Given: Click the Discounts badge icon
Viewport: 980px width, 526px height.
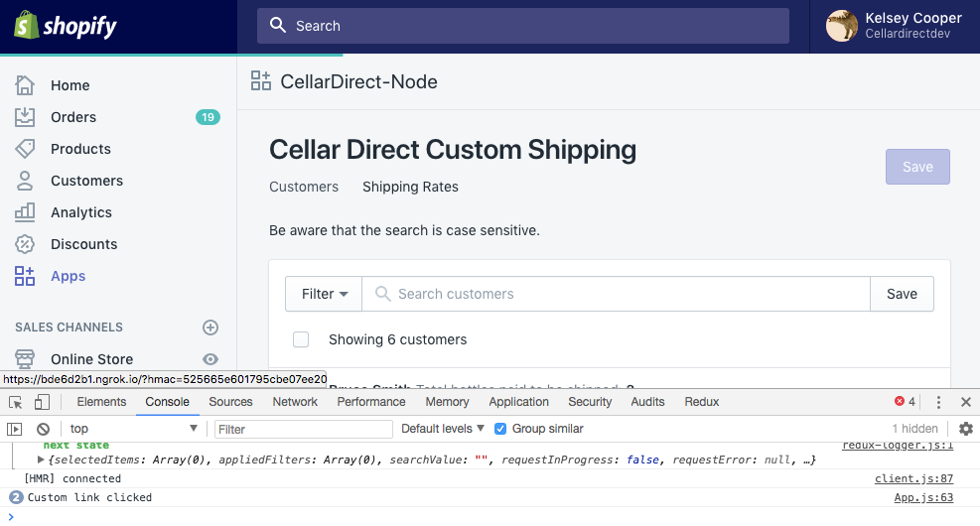Looking at the screenshot, I should [x=25, y=244].
